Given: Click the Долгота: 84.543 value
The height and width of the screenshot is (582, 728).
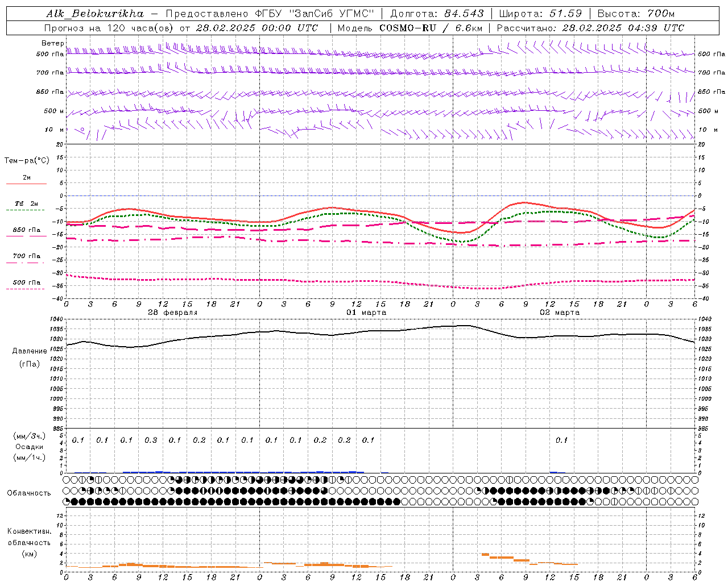Looking at the screenshot, I should point(437,14).
